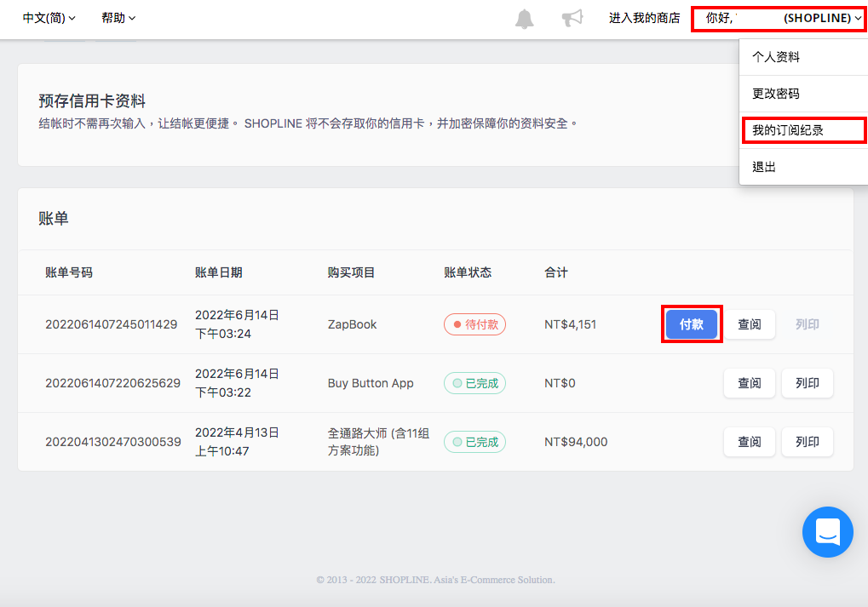Image resolution: width=868 pixels, height=607 pixels.
Task: Click date 2022年4月13日 上午10:47
Action: tap(237, 442)
